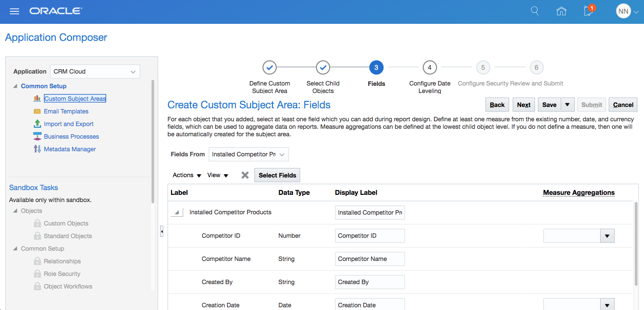Click the Competitor Name display label field

pos(370,259)
